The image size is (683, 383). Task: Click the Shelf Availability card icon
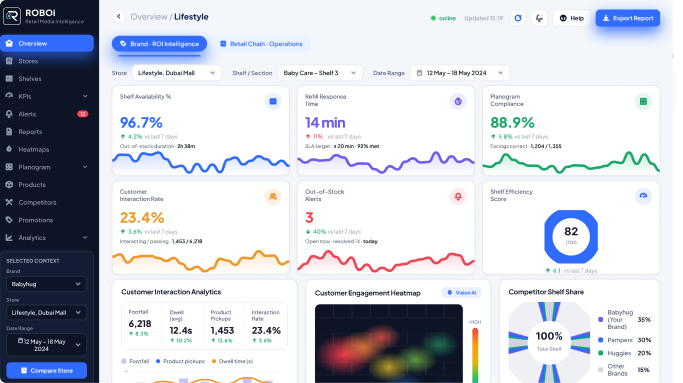point(273,102)
